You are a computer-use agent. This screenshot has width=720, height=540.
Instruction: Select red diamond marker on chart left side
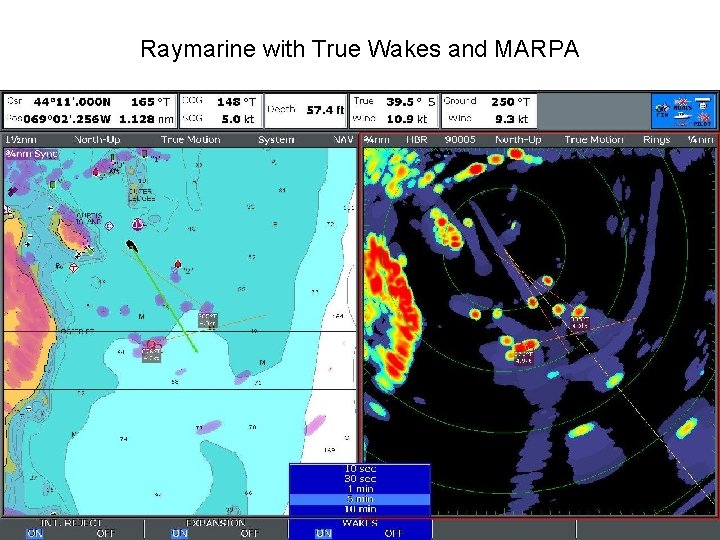click(73, 267)
